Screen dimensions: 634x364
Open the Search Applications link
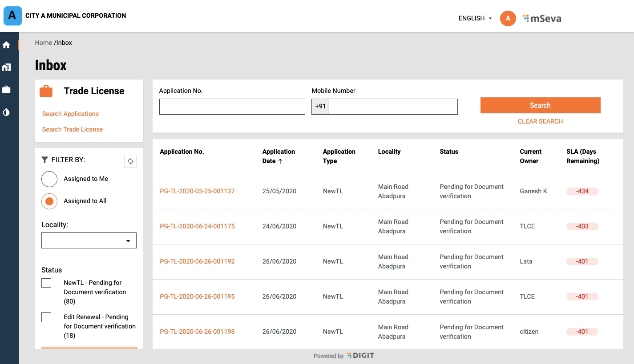coord(70,114)
